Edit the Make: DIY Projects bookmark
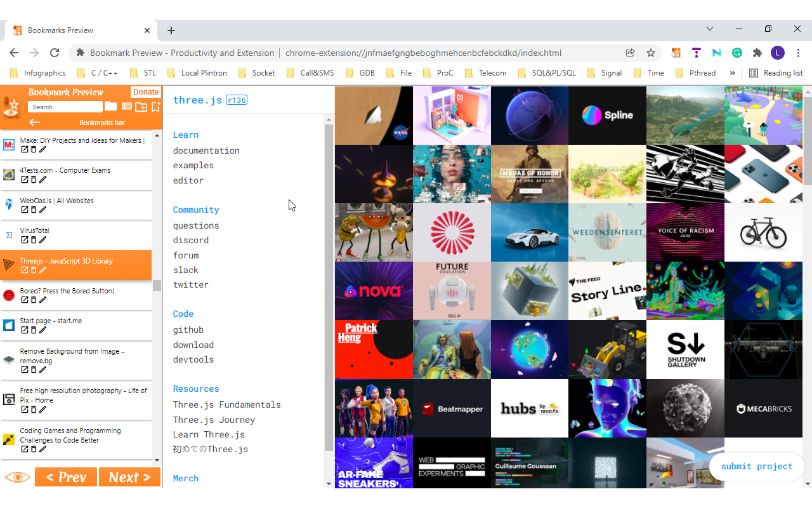The height and width of the screenshot is (508, 812). pos(43,150)
